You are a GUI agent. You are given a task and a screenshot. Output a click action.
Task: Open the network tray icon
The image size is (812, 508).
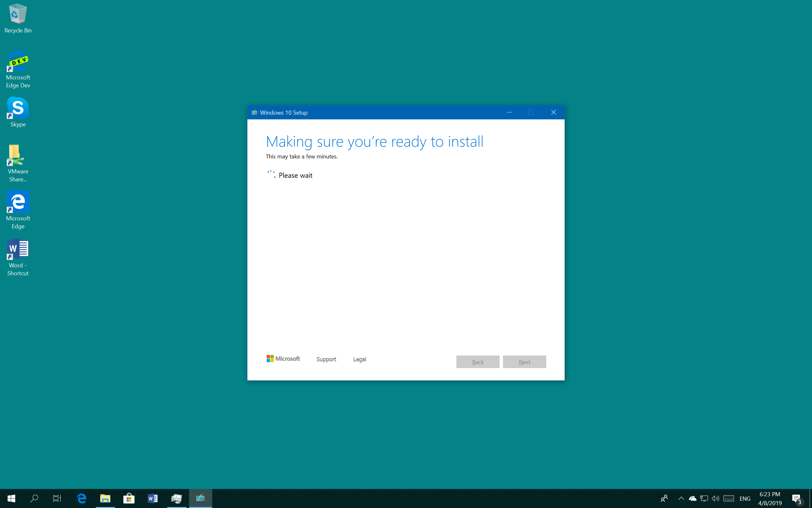pyautogui.click(x=704, y=498)
